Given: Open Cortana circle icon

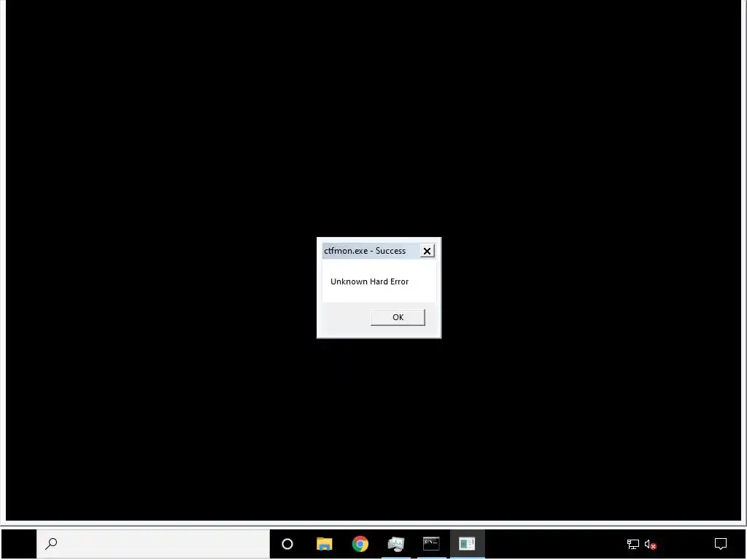Looking at the screenshot, I should pos(287,544).
